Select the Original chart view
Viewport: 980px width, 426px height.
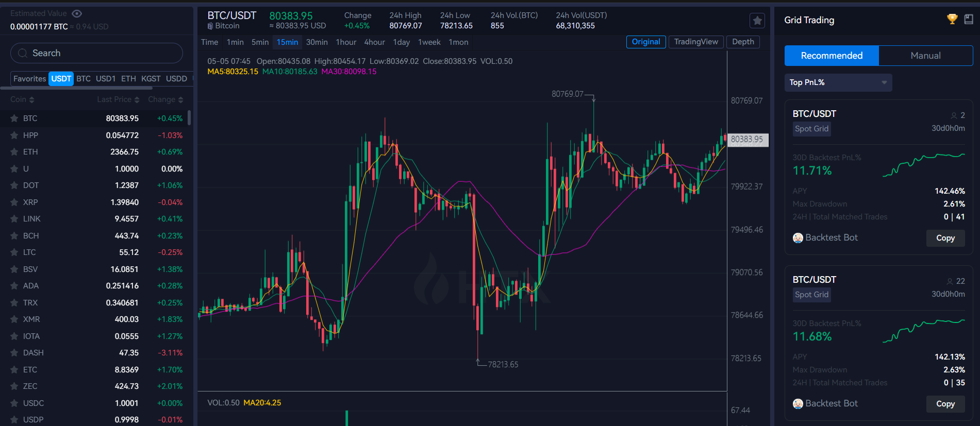pyautogui.click(x=646, y=42)
